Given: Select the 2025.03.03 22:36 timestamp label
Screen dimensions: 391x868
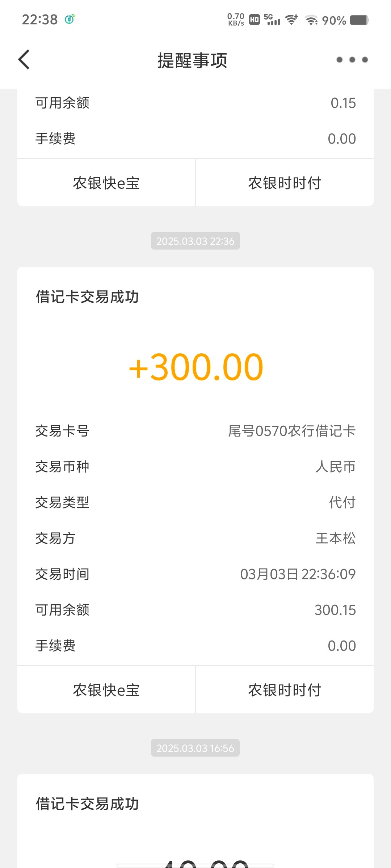Looking at the screenshot, I should 195,241.
